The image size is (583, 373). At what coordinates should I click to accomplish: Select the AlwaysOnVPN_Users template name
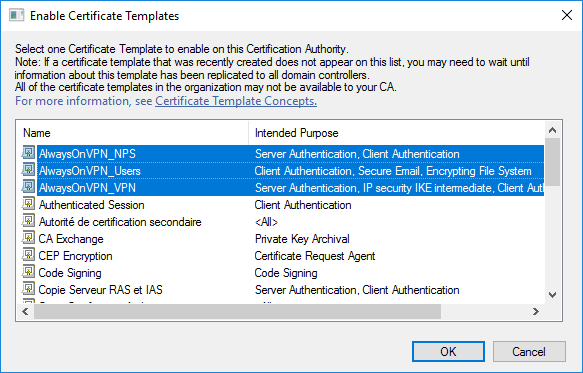[90, 171]
